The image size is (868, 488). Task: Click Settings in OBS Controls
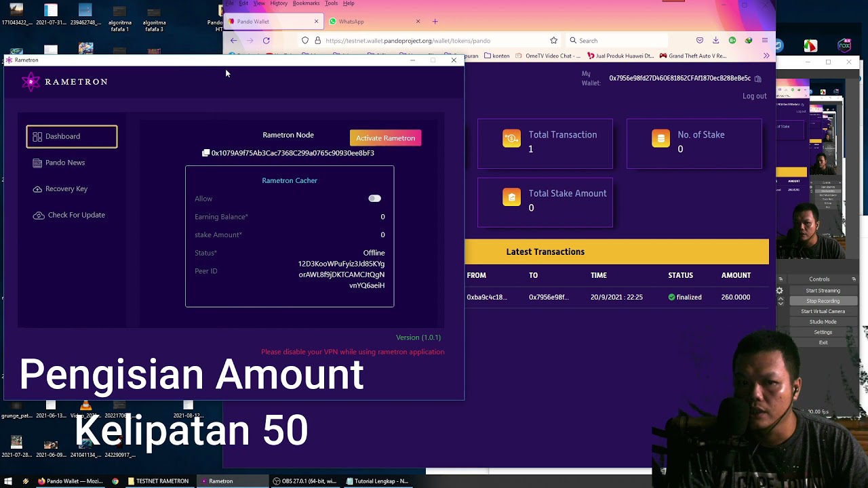pyautogui.click(x=823, y=332)
